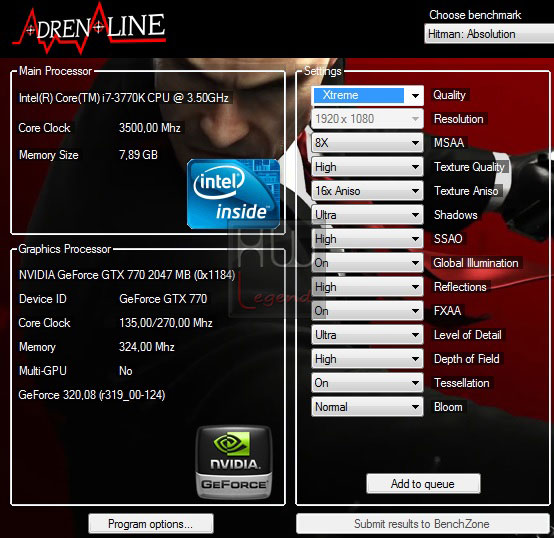The width and height of the screenshot is (554, 538).
Task: Open the Resolution dropdown showing 1920 x 1080
Action: pyautogui.click(x=367, y=119)
